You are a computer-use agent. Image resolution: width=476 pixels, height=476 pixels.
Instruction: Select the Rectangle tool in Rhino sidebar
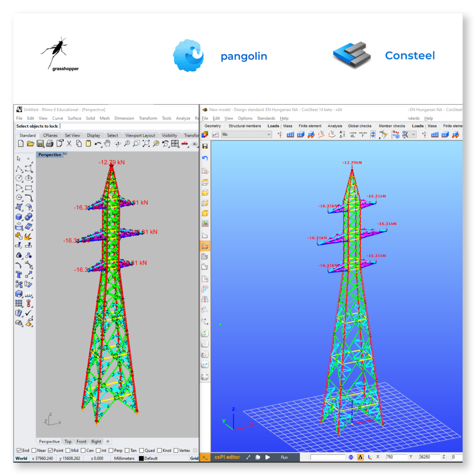(29, 188)
